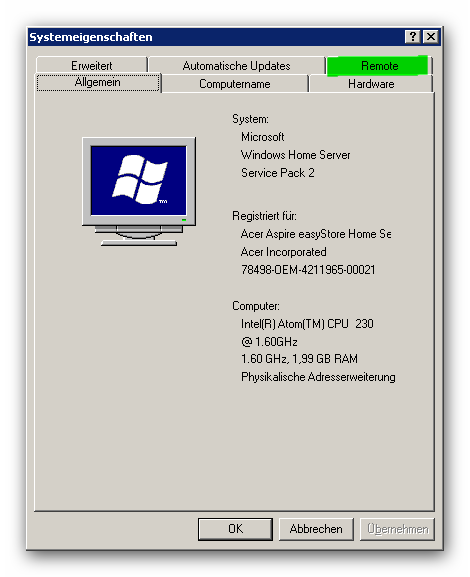Click the Acer Incorporated text line
Screen dimensions: 470x577
click(x=283, y=252)
